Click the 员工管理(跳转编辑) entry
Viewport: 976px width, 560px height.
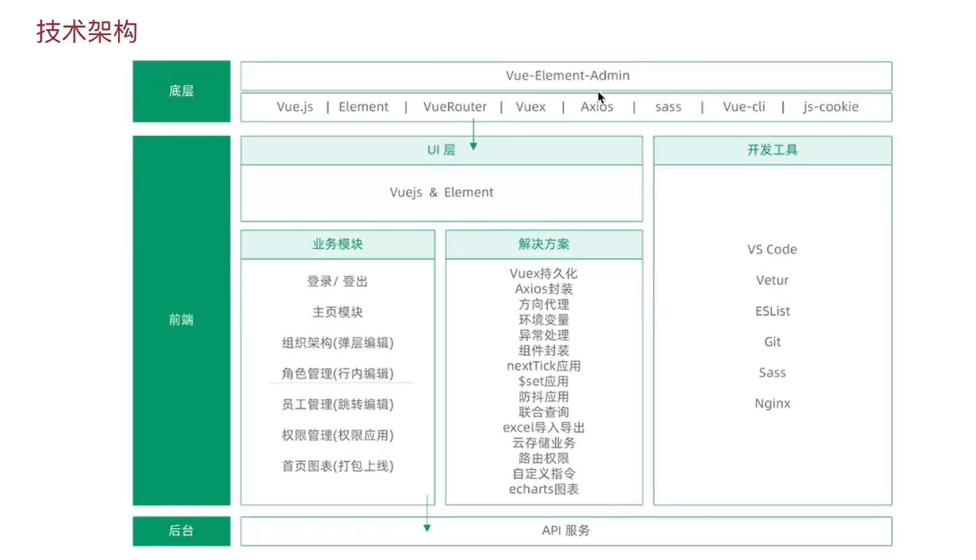(x=337, y=404)
